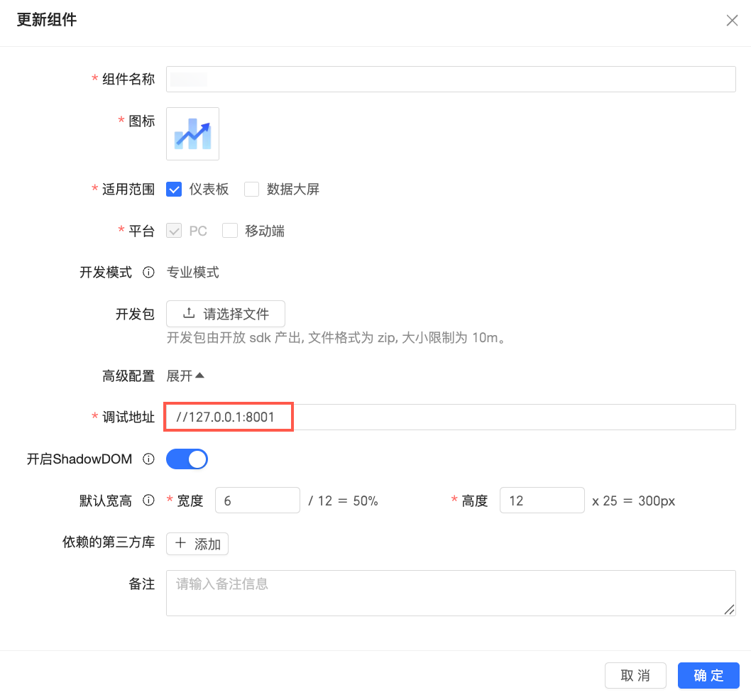Click the 取消 button
This screenshot has height=700, width=751.
635,676
